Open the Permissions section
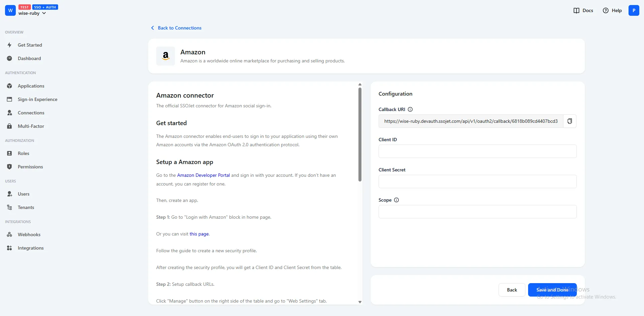644x316 pixels. [30, 166]
